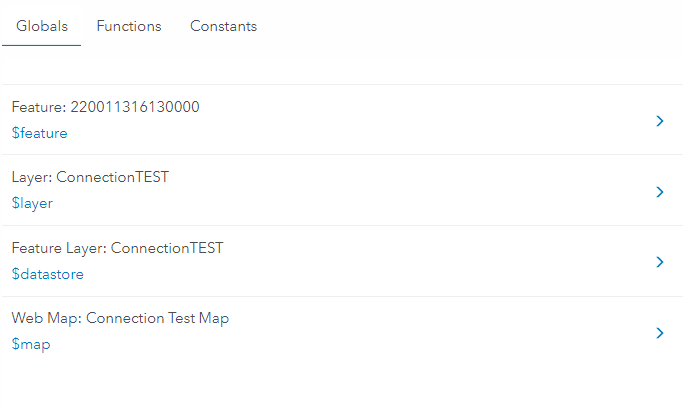Viewport: 683px width, 406px height.
Task: Select the Globals tab
Action: pos(41,27)
